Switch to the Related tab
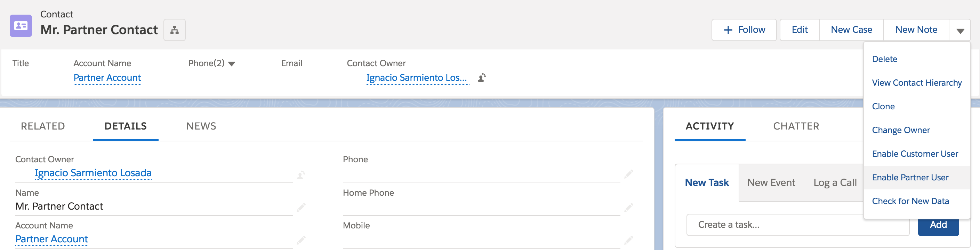980x250 pixels. [x=42, y=126]
